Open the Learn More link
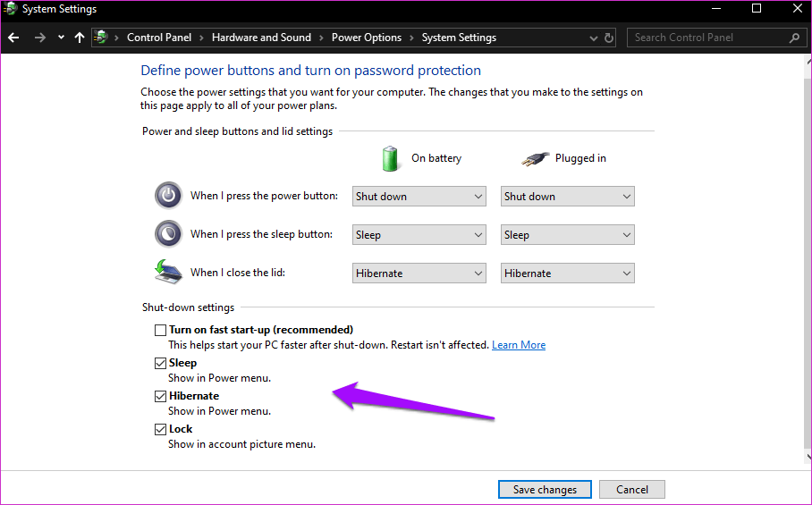Screen dimensions: 812x505 pyautogui.click(x=519, y=345)
